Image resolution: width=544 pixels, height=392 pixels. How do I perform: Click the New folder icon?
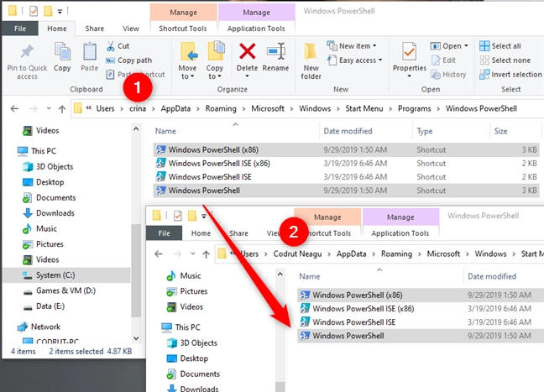(310, 52)
